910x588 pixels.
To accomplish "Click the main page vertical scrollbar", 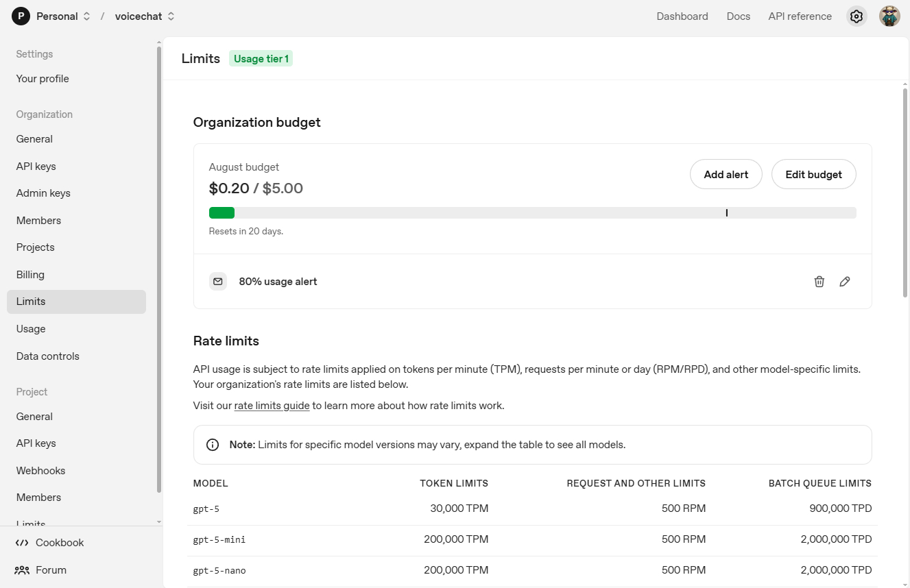I will pos(905,192).
